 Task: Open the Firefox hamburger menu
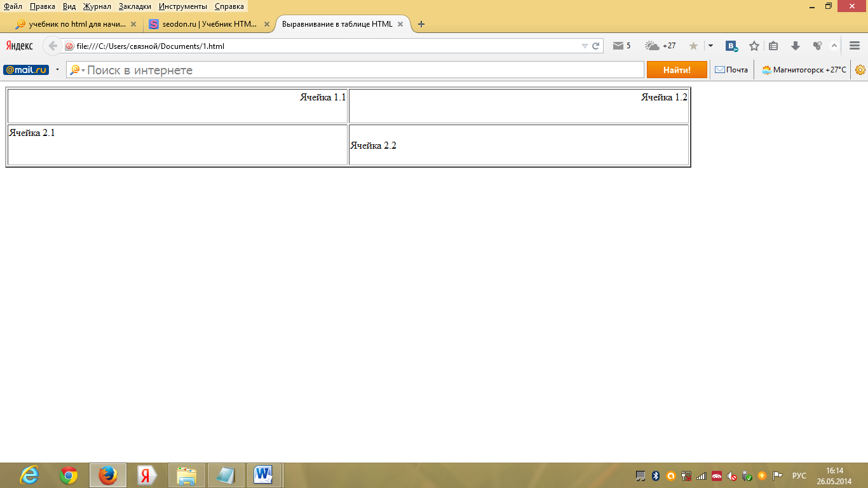[855, 46]
